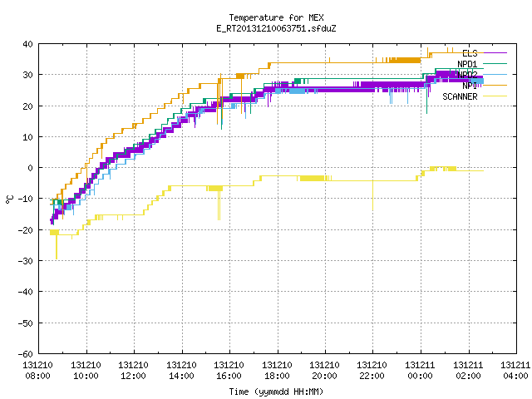532x399 pixels.
Task: Click the x-axis tick 131210 12:00
Action: [x=133, y=371]
